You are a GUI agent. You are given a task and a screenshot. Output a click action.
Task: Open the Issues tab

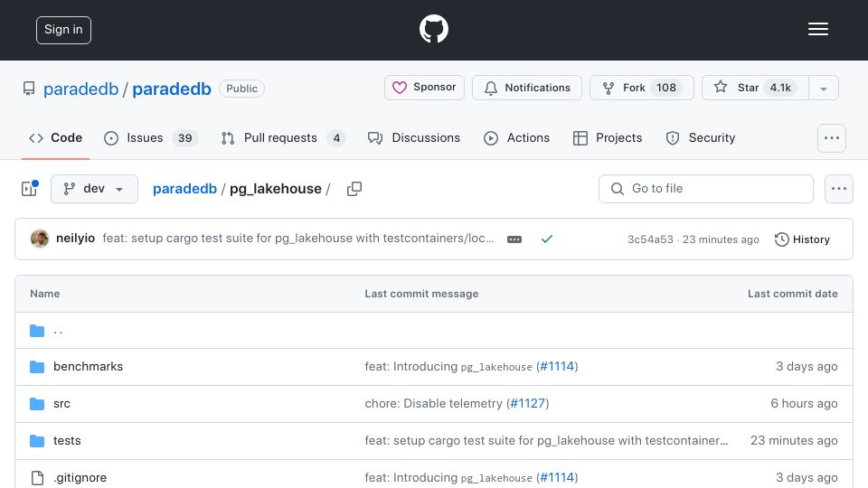[x=151, y=137]
